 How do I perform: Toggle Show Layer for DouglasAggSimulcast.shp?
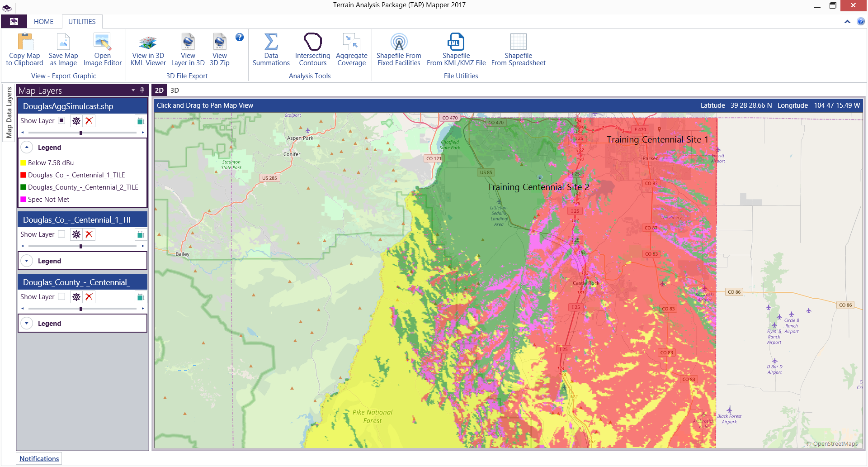coord(62,121)
